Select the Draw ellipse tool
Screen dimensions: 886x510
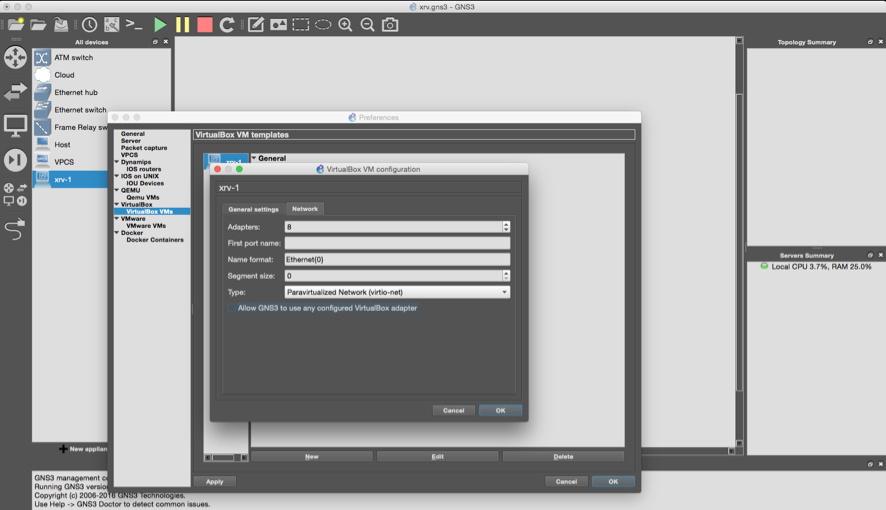tap(323, 24)
